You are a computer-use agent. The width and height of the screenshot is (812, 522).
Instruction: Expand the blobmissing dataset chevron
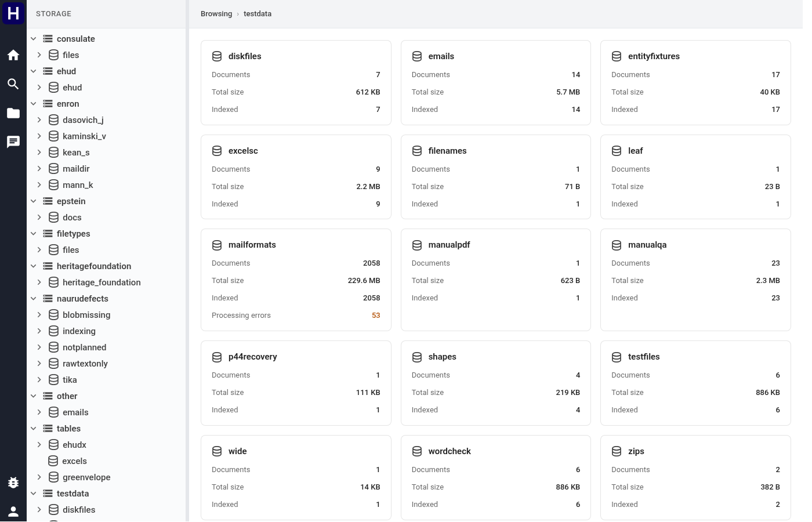[39, 315]
